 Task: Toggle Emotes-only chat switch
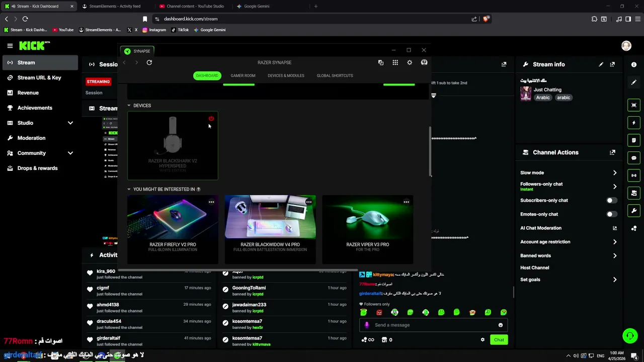pyautogui.click(x=611, y=214)
